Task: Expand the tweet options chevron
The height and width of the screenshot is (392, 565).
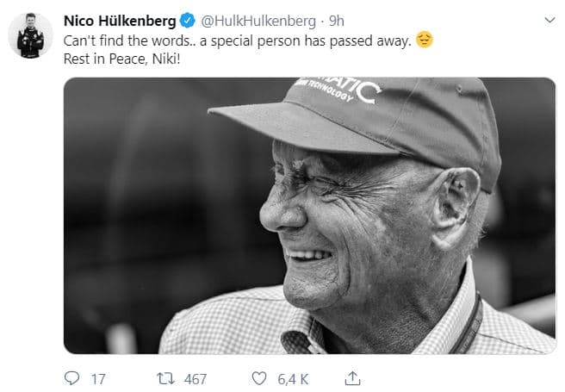Action: [x=549, y=19]
